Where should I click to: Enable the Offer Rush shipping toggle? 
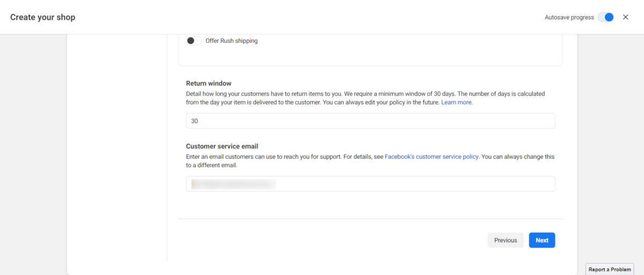pyautogui.click(x=194, y=41)
